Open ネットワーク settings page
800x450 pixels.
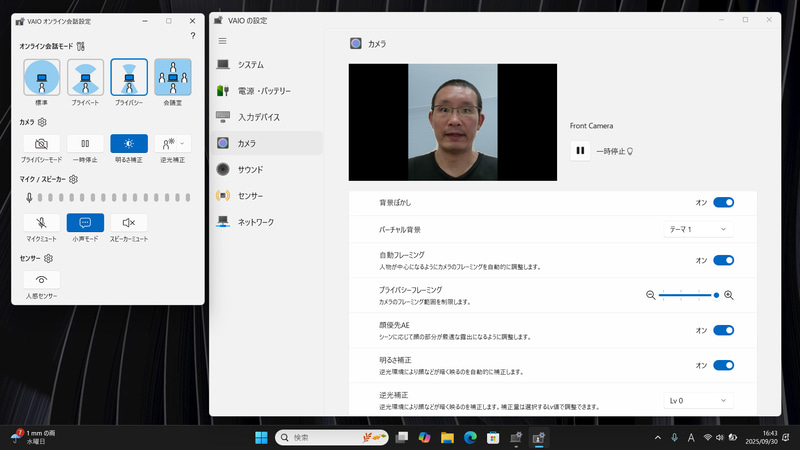267,222
